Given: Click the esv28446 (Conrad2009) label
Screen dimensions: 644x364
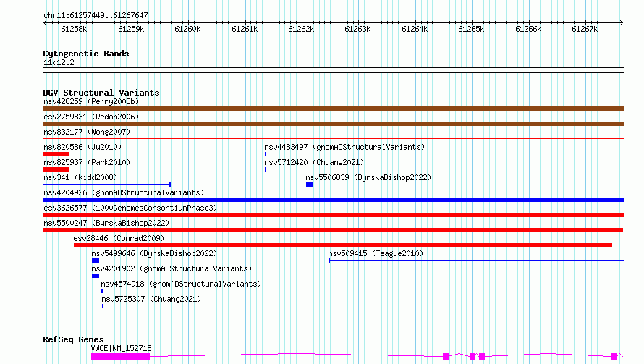Looking at the screenshot, I should (x=119, y=238).
